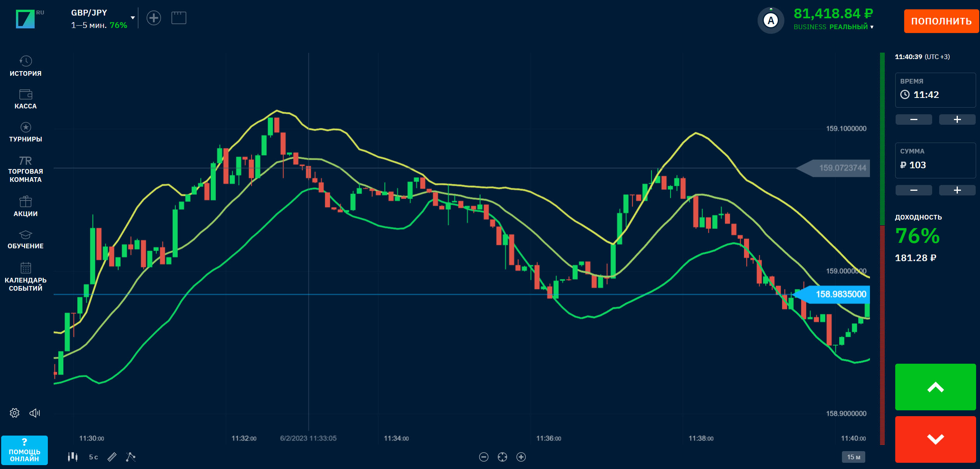The width and height of the screenshot is (980, 469).
Task: Open the Акции gift icon
Action: [x=26, y=201]
